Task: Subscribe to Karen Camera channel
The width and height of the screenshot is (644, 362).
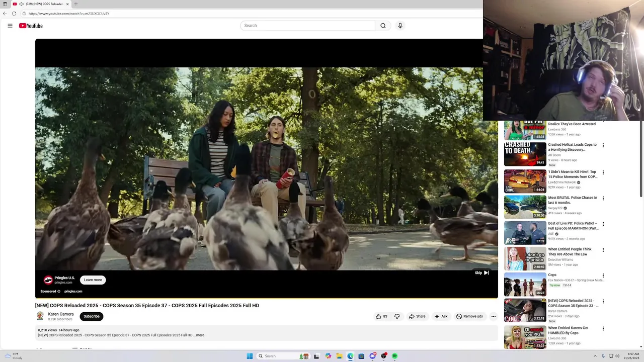Action: 92,316
